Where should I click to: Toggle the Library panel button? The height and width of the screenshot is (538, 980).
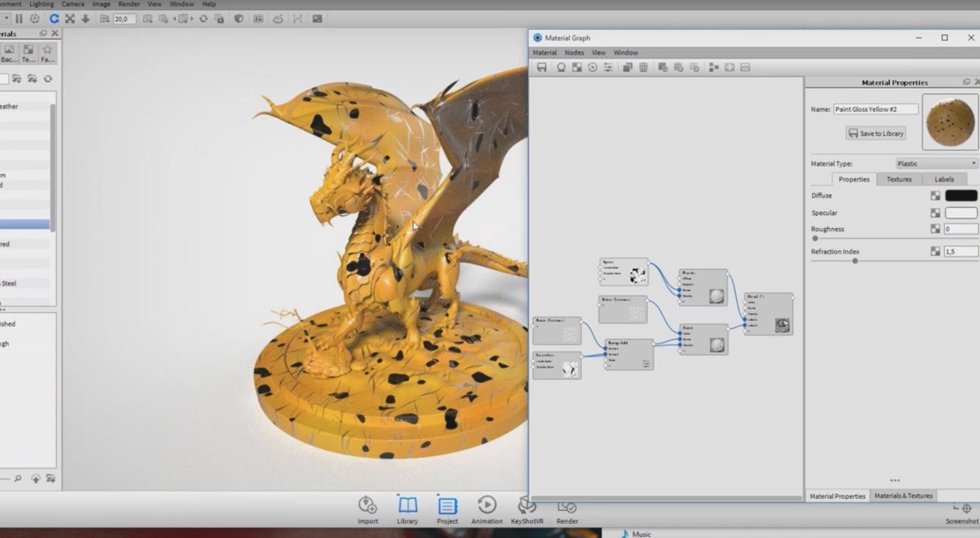[x=407, y=510]
